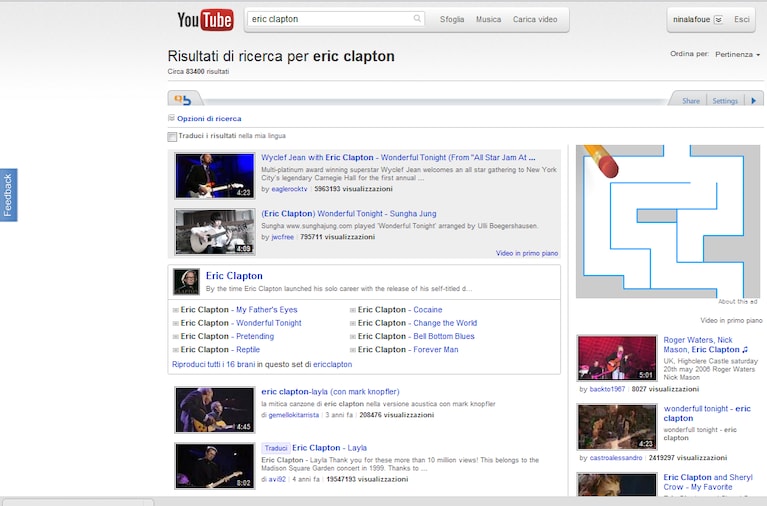Click playlist icon beside Pretending
This screenshot has height=506, width=767.
(x=176, y=336)
